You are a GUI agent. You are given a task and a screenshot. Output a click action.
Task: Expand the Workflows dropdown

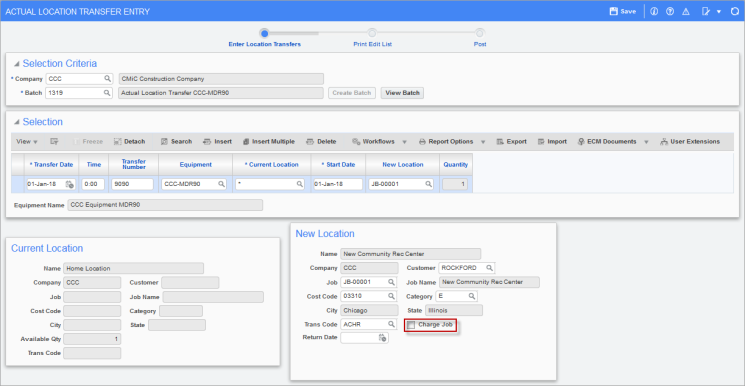(404, 142)
